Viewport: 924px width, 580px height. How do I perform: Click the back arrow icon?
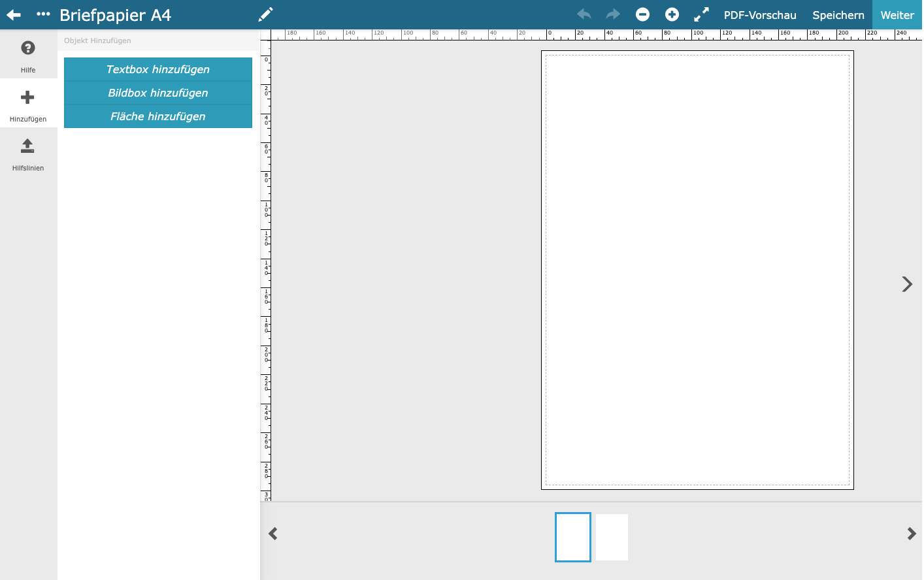14,14
